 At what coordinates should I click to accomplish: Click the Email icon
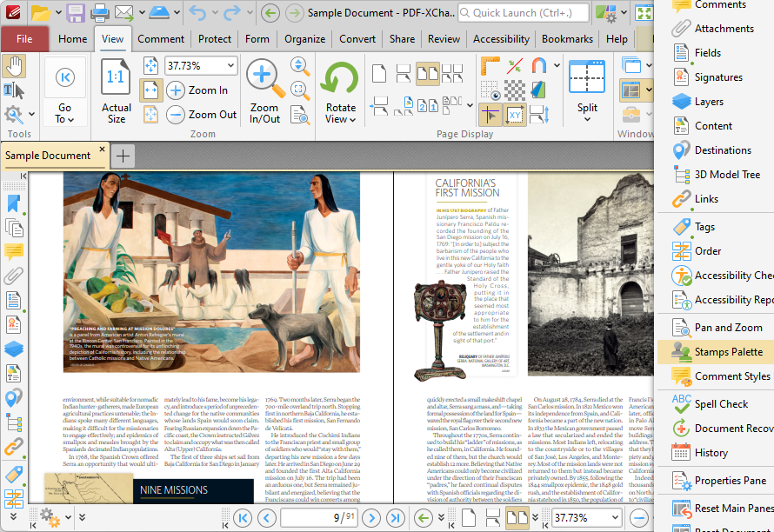point(124,13)
